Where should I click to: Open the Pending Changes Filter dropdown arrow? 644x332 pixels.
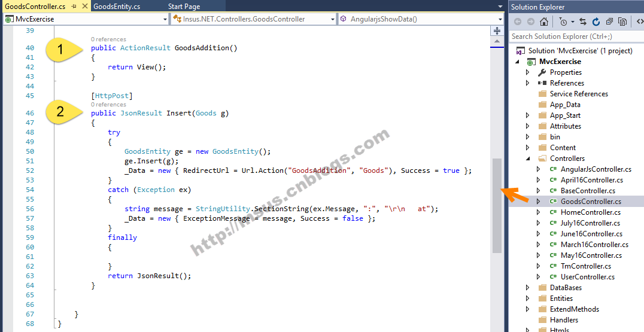(573, 22)
